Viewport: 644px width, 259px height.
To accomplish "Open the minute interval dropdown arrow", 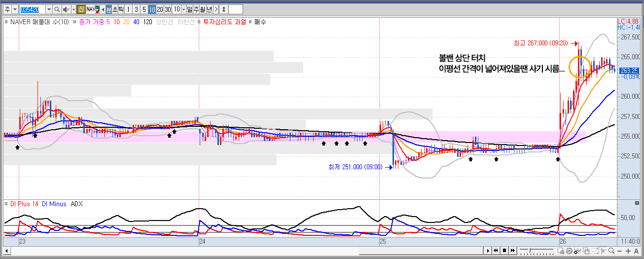I will click(x=183, y=9).
